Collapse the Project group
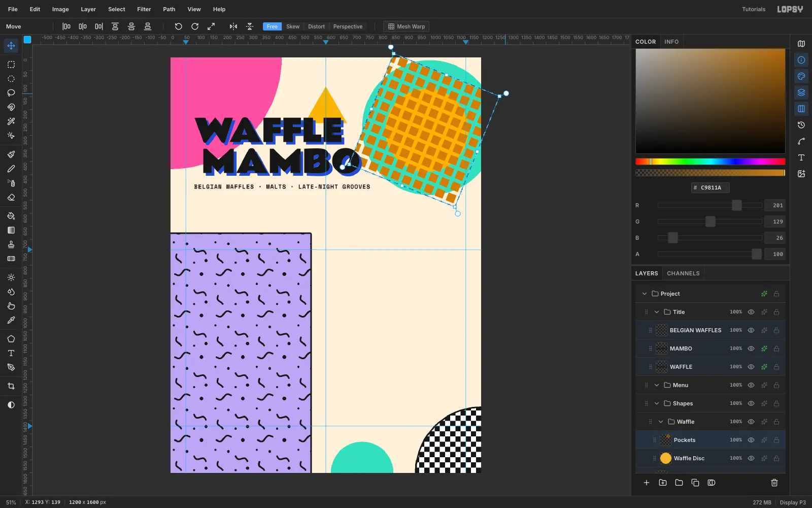The height and width of the screenshot is (508, 812). click(x=645, y=294)
